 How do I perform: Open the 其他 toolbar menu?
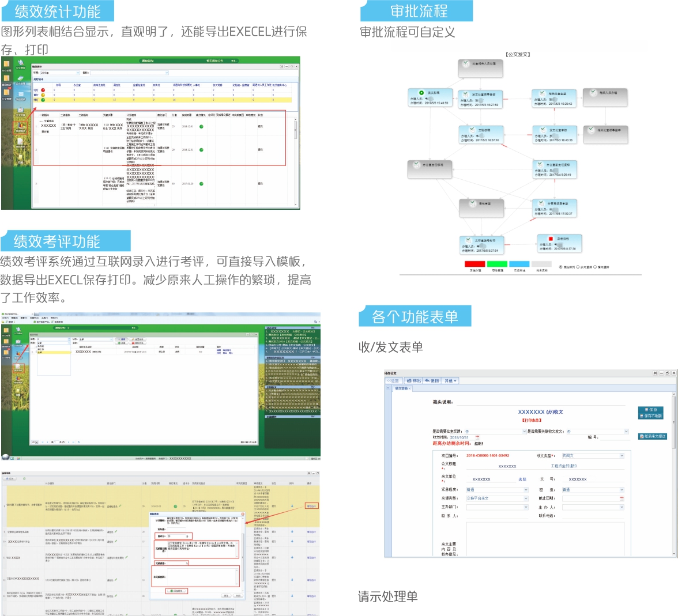(x=450, y=381)
